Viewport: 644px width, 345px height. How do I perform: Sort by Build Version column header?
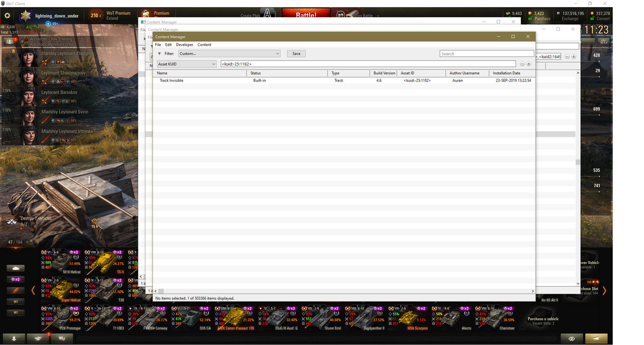[x=384, y=73]
